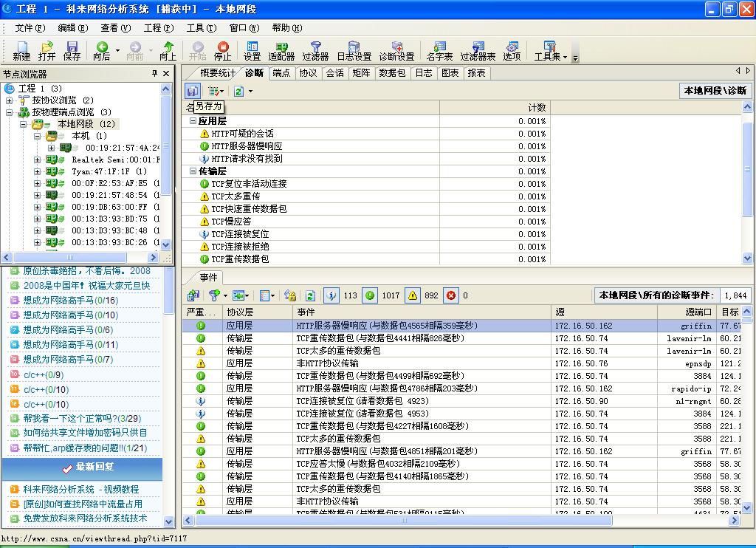Toggle error events filter showing 0

(x=452, y=295)
